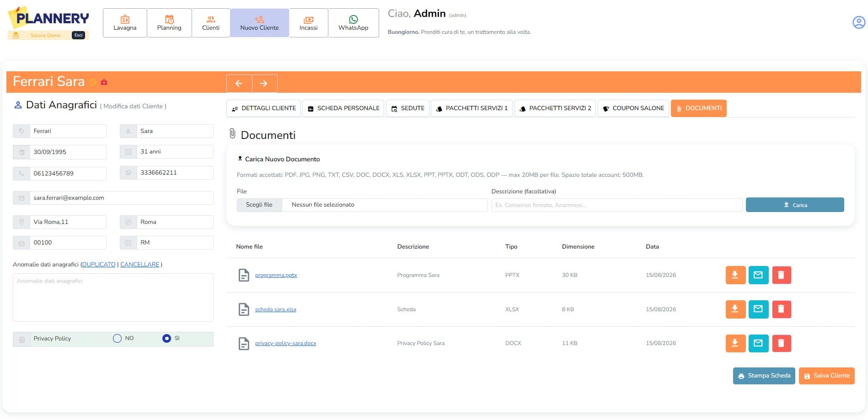This screenshot has width=868, height=420.
Task: Focus the Descrizione facoltativa field
Action: 616,205
